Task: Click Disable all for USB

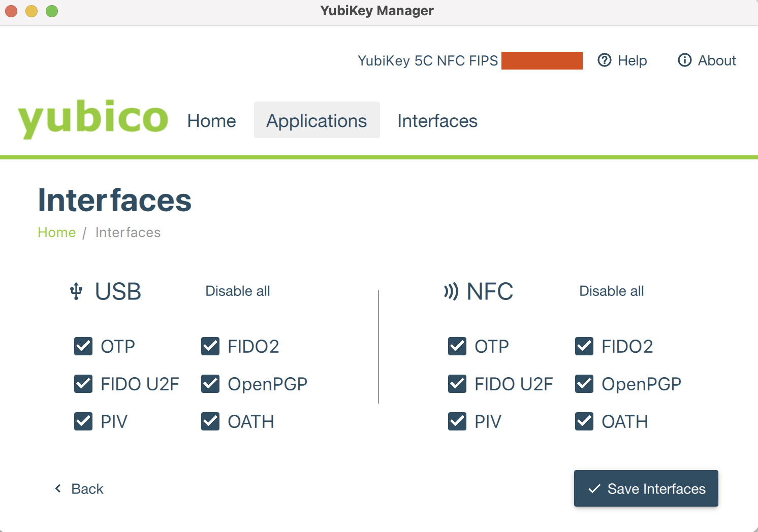Action: (237, 291)
